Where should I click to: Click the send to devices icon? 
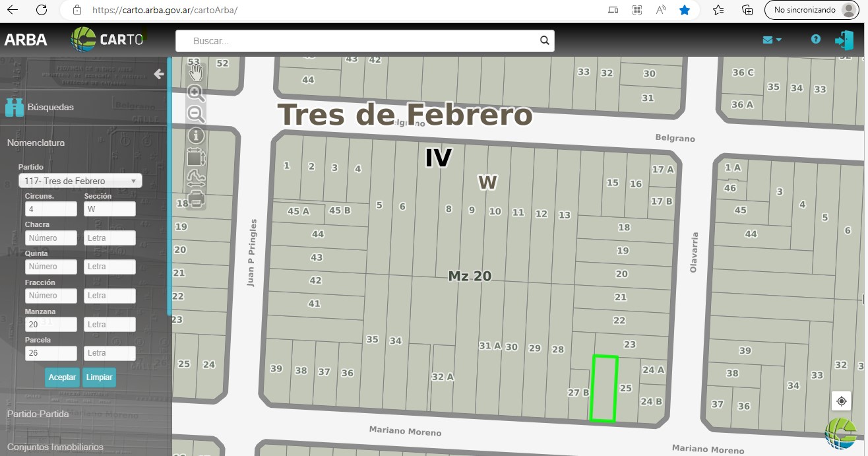pyautogui.click(x=613, y=10)
